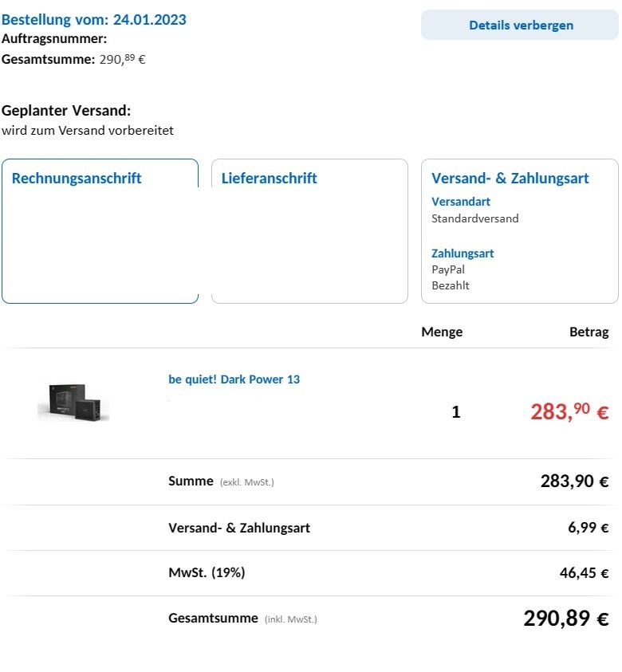This screenshot has width=622, height=672.
Task: Click the red 283,90 € item price
Action: [569, 412]
